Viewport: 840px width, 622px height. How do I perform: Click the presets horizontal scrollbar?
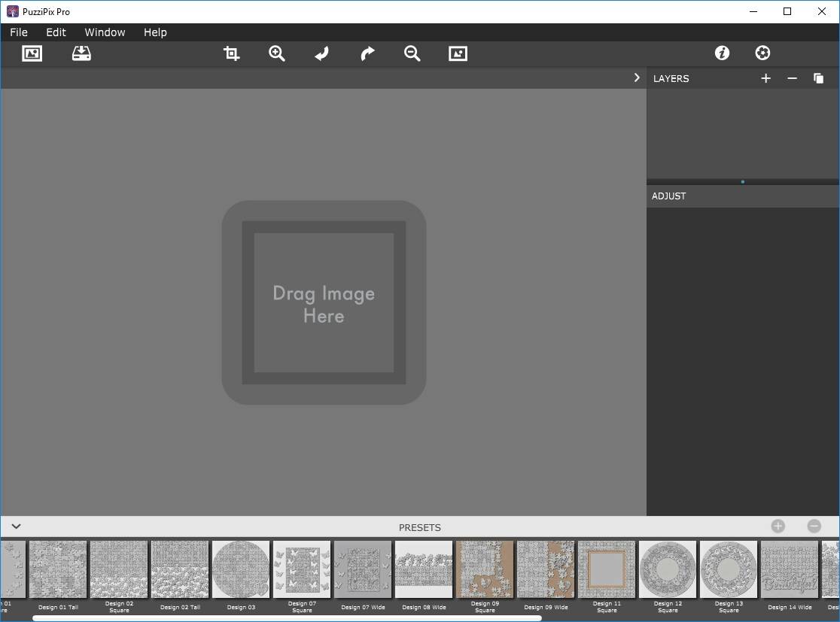coord(287,618)
